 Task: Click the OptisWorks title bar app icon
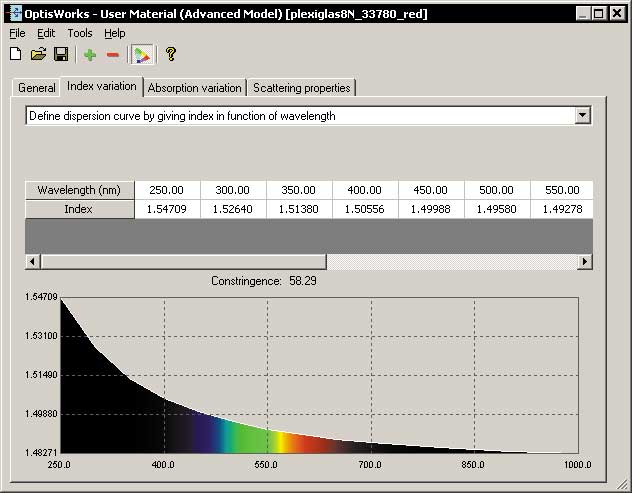12,13
